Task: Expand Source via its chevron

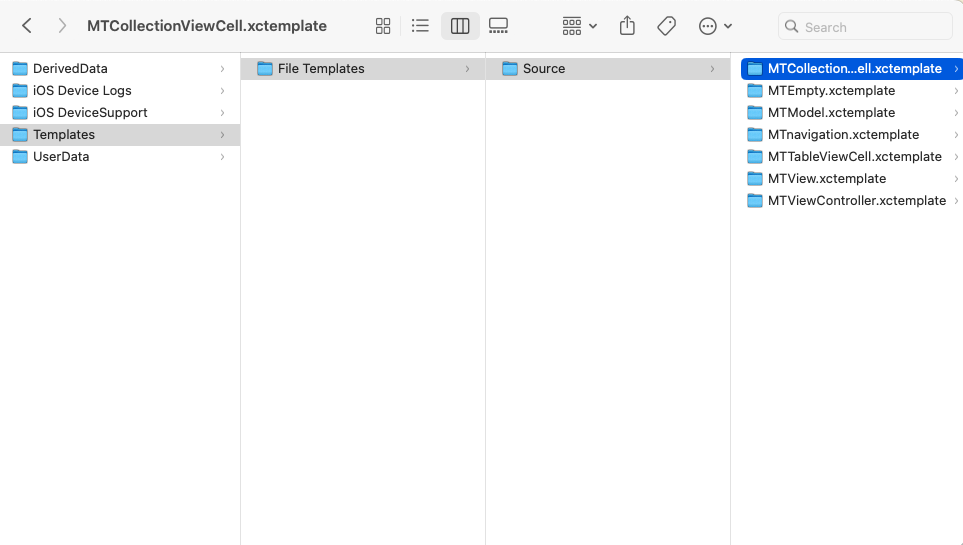Action: (x=712, y=69)
